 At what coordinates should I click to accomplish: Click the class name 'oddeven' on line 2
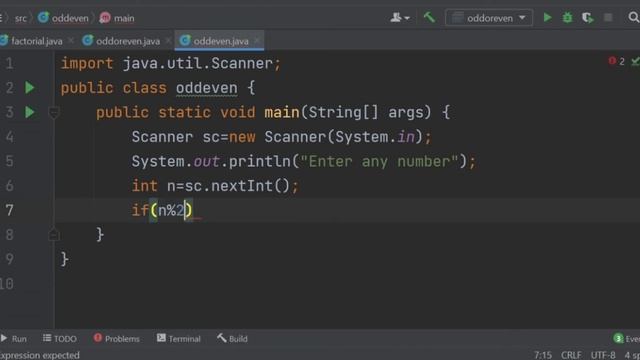click(x=207, y=88)
